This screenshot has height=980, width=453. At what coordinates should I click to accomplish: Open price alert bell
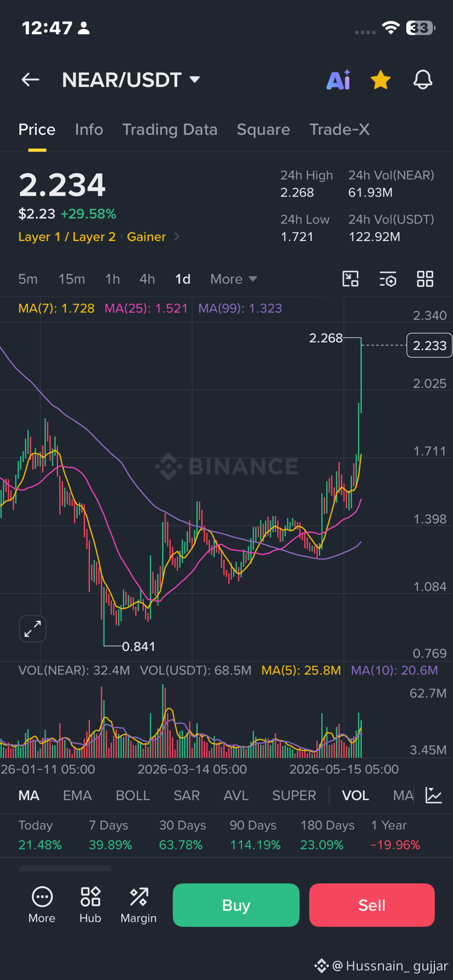422,80
